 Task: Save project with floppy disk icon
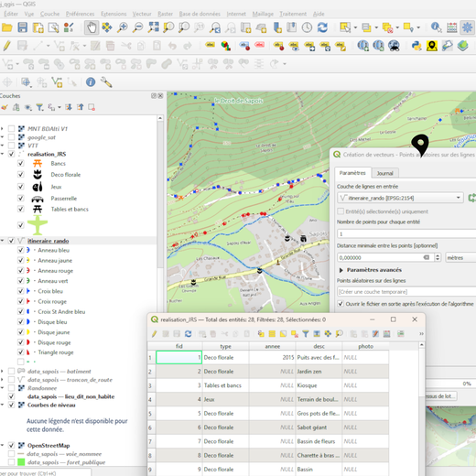click(x=23, y=27)
